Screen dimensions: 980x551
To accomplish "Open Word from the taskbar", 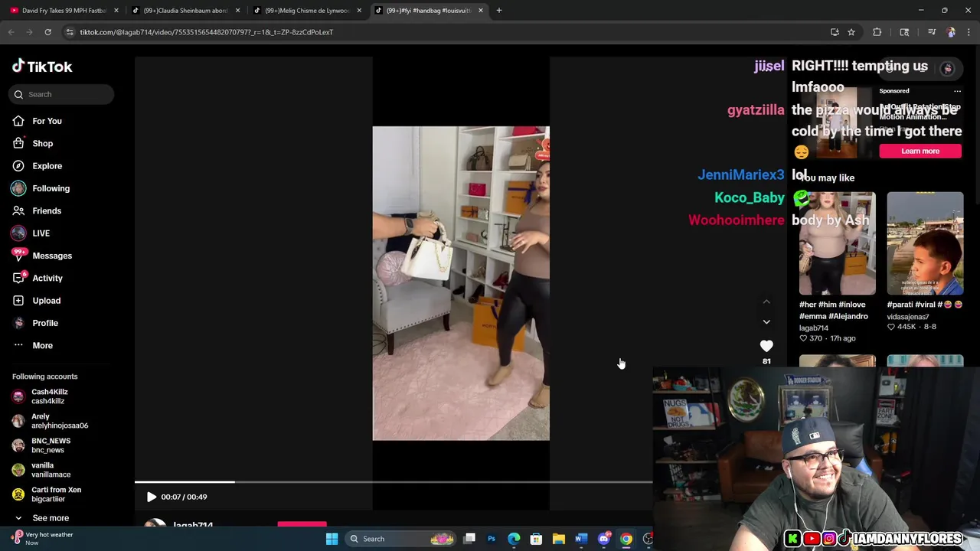I will click(581, 539).
